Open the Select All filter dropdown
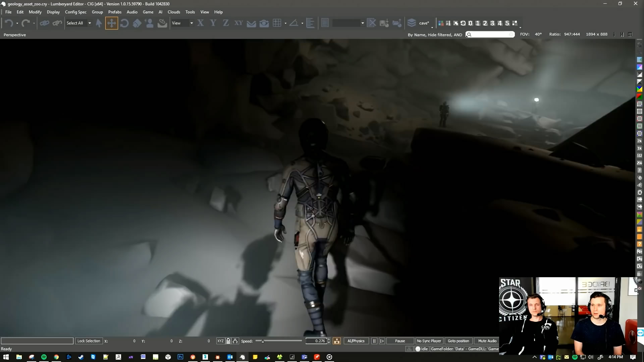The image size is (644, 362). pos(90,23)
